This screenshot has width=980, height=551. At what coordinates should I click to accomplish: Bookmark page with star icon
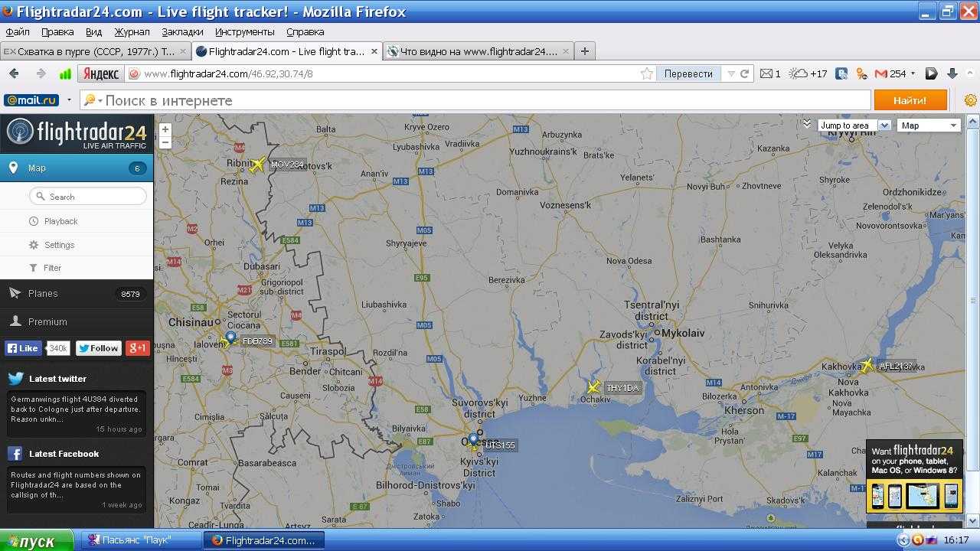[x=647, y=73]
